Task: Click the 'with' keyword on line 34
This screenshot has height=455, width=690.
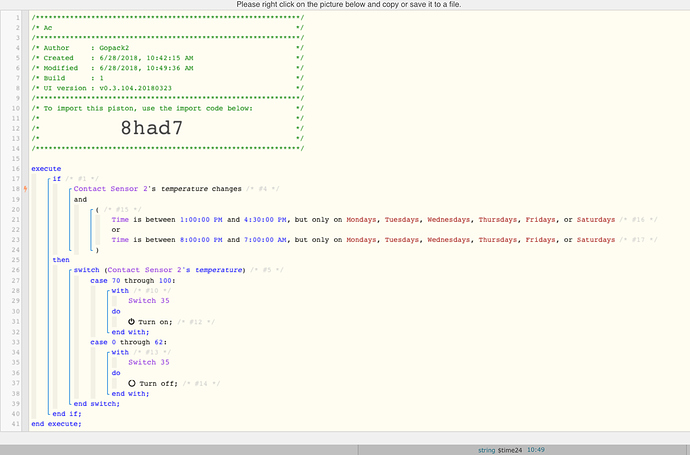Action: tap(120, 352)
